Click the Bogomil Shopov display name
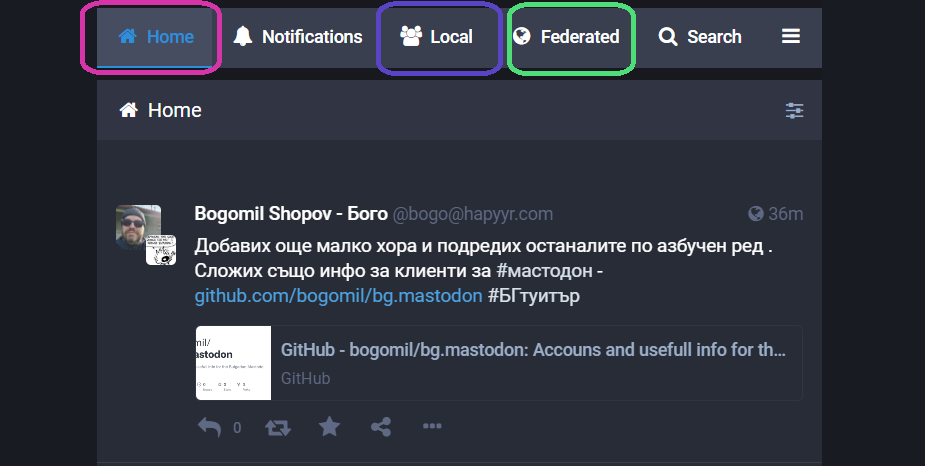The image size is (925, 466). 290,214
